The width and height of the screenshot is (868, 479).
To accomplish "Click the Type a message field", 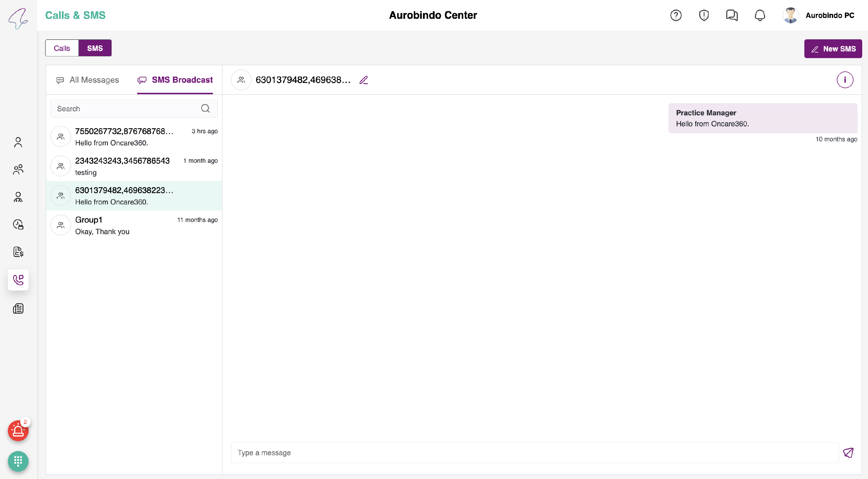I will click(x=534, y=452).
